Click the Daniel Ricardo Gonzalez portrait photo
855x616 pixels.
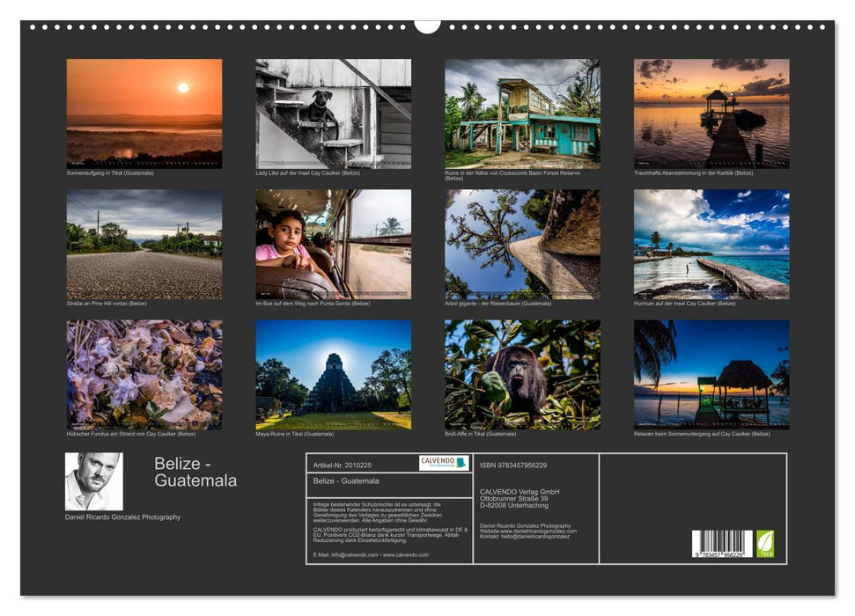coord(93,480)
